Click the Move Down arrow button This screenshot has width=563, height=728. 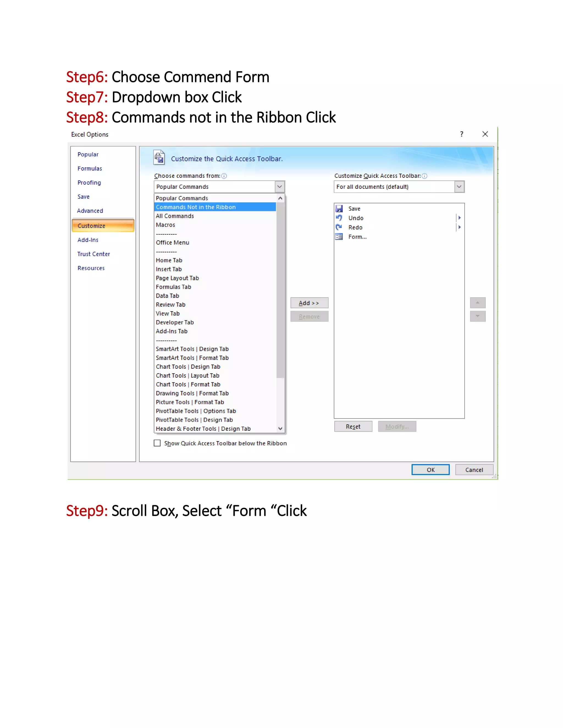click(x=478, y=316)
